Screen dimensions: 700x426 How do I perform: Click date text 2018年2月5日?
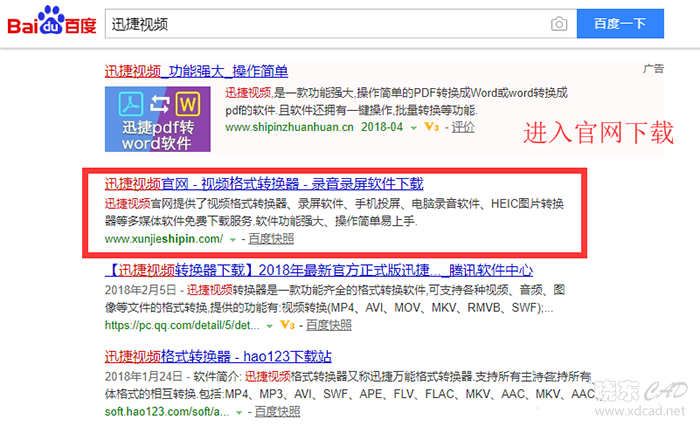pyautogui.click(x=141, y=290)
